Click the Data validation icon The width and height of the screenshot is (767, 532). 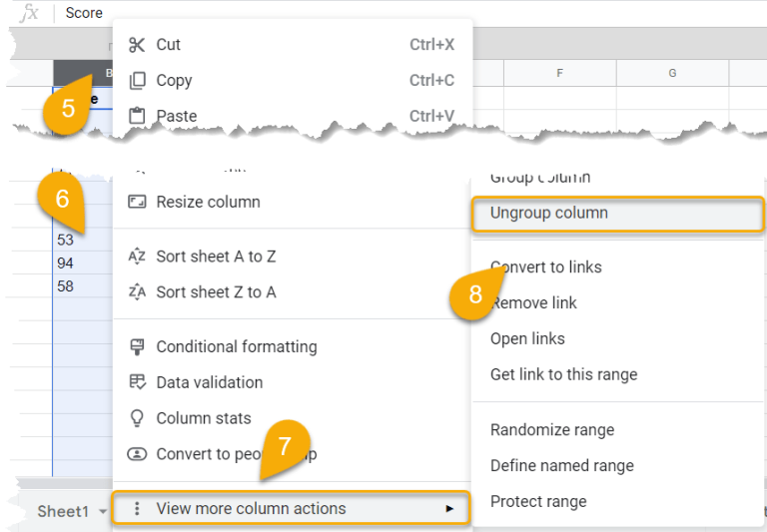[x=137, y=382]
